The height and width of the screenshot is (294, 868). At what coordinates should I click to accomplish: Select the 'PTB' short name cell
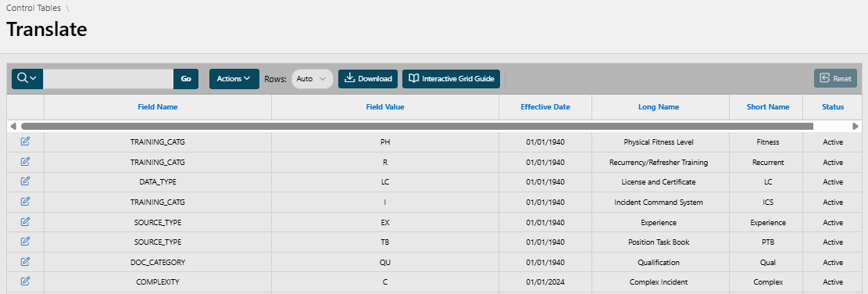tap(766, 242)
